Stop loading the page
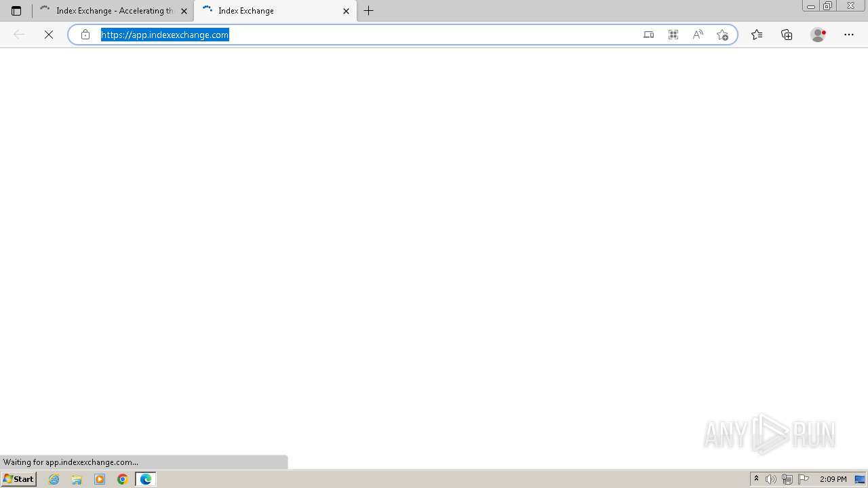 click(x=49, y=35)
